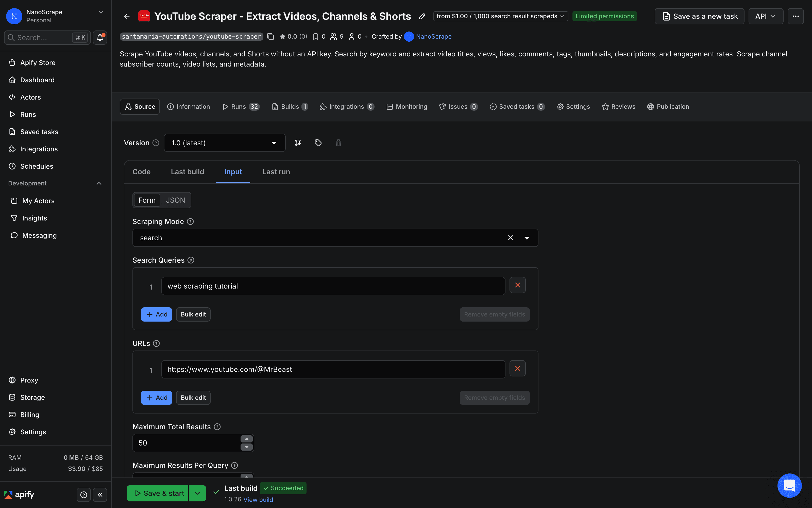Remove the 'web scraping tutorial' query row
The image size is (812, 508).
517,285
